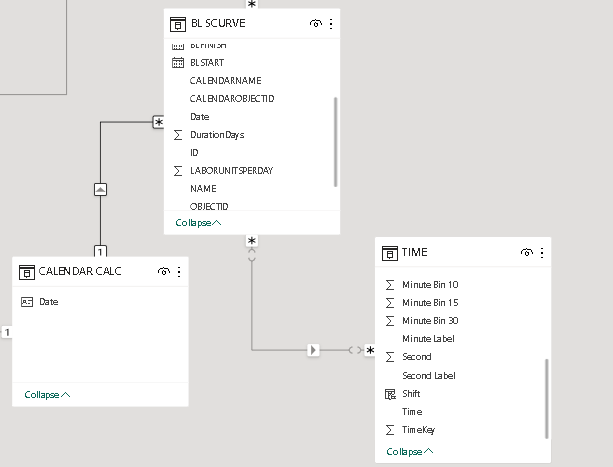Select the BLSTART field calendar icon
613x467 pixels.
178,63
